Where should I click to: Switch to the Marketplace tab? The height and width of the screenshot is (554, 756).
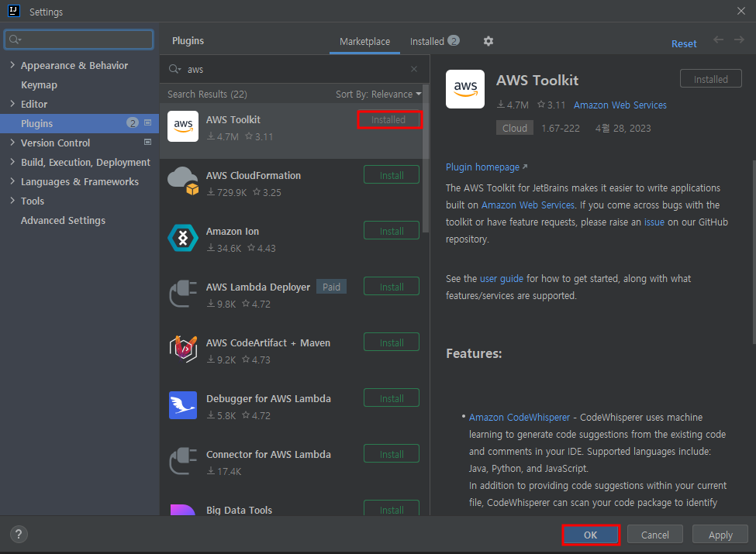(364, 42)
